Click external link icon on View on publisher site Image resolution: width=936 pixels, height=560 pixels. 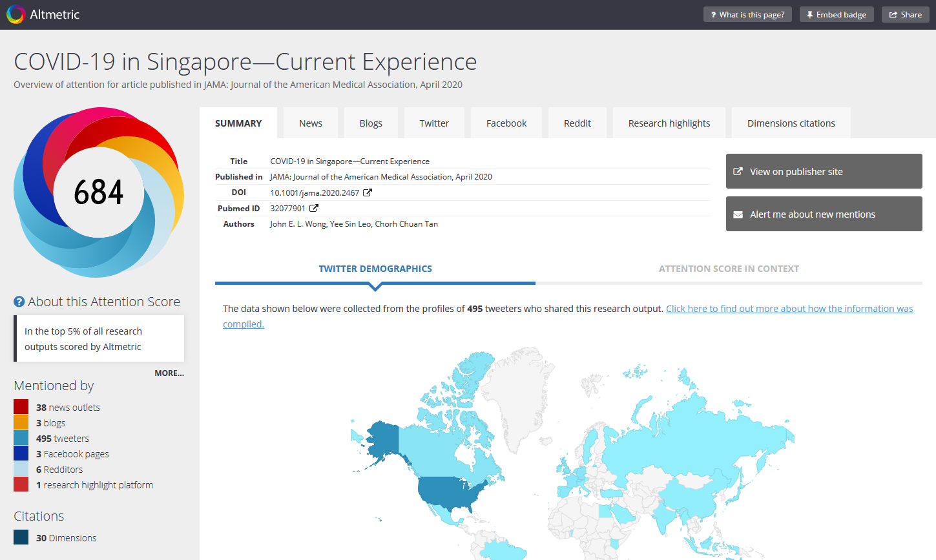tap(738, 172)
